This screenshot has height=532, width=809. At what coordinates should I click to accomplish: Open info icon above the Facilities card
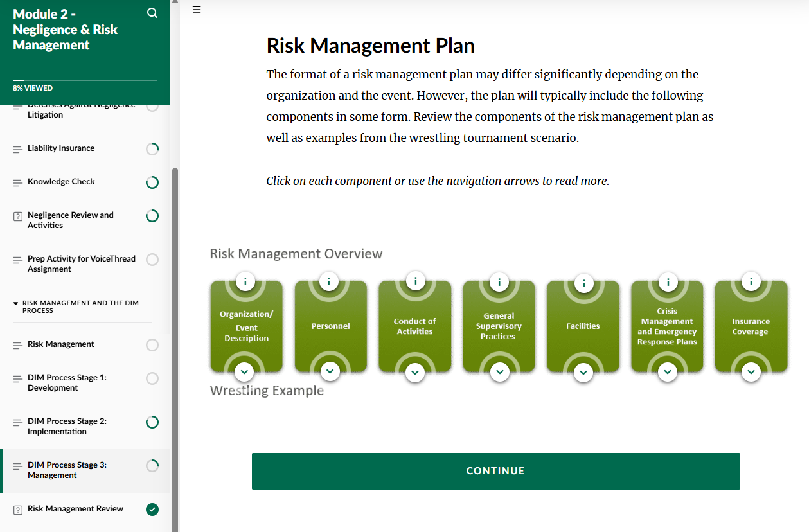click(583, 281)
